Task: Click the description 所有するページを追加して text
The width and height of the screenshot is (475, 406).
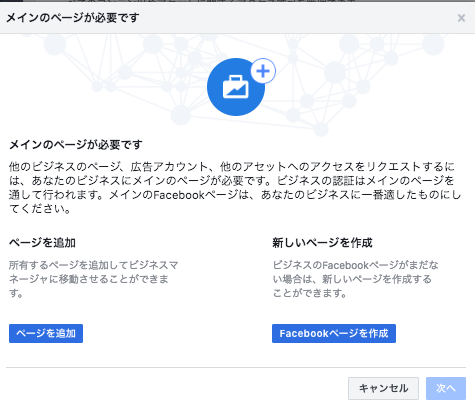Action: 94,279
